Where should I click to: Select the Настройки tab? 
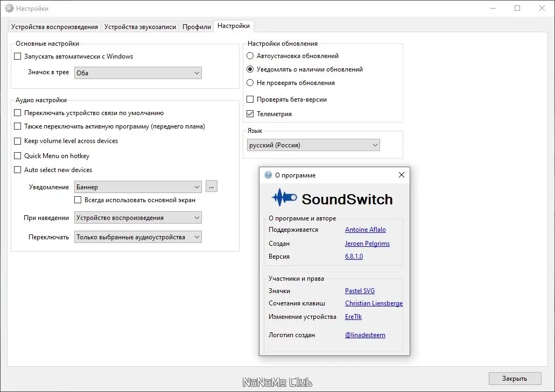pos(234,26)
